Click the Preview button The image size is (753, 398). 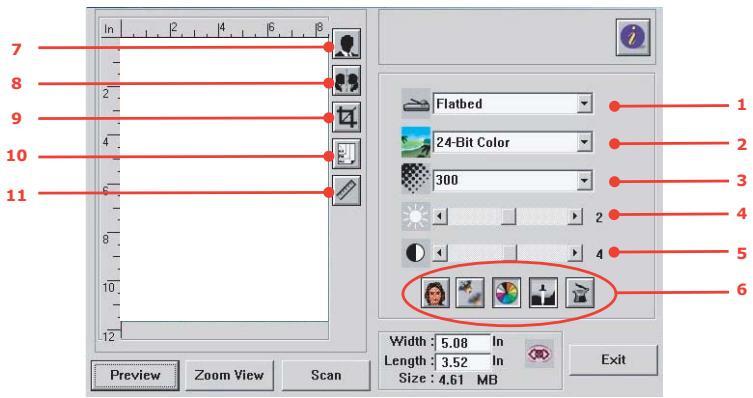tap(135, 375)
